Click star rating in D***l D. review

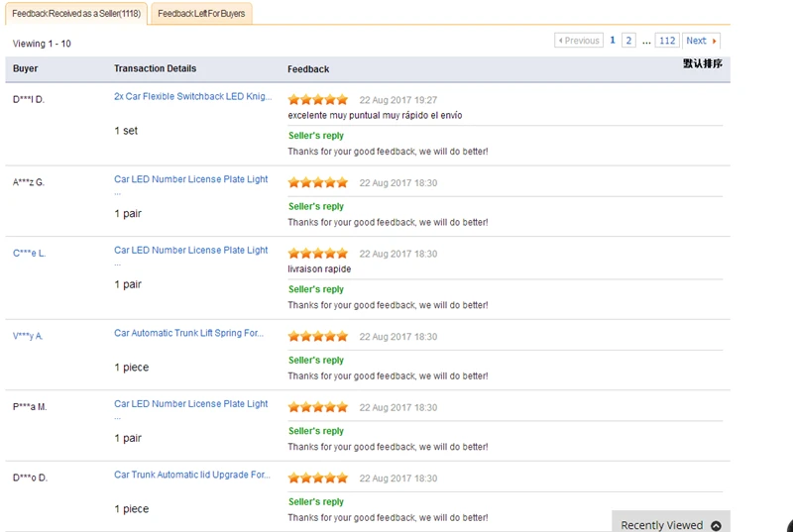[318, 99]
